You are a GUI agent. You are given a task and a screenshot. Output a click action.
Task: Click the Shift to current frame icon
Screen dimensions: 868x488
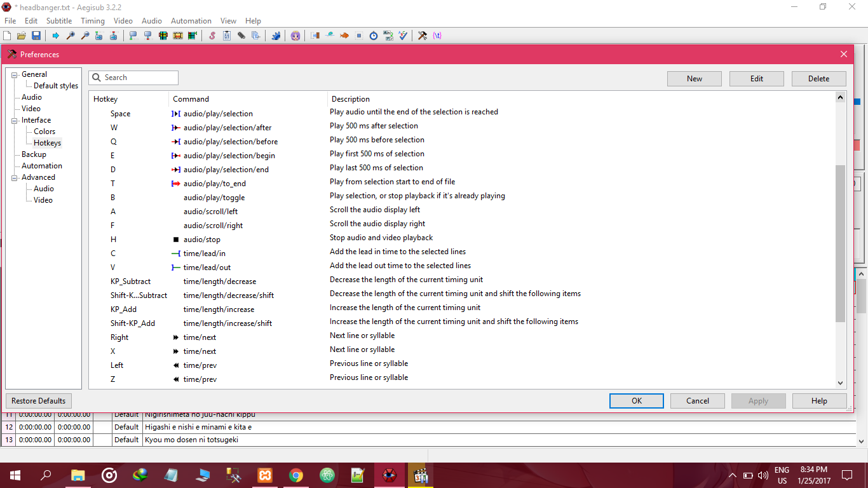click(x=193, y=36)
